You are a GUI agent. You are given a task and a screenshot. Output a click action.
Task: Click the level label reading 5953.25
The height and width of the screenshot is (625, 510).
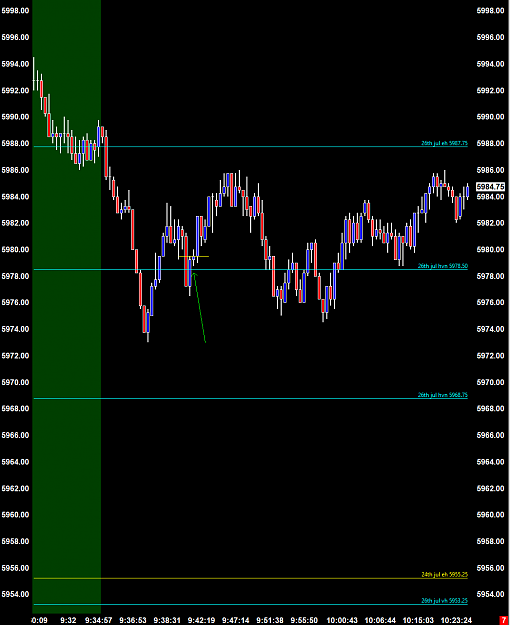[x=444, y=601]
